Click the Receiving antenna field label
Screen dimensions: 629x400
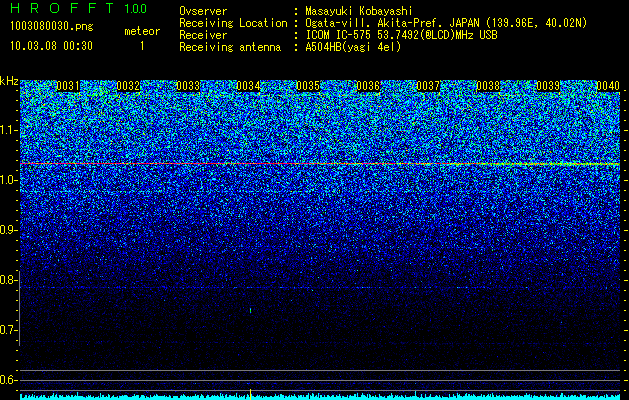click(230, 47)
